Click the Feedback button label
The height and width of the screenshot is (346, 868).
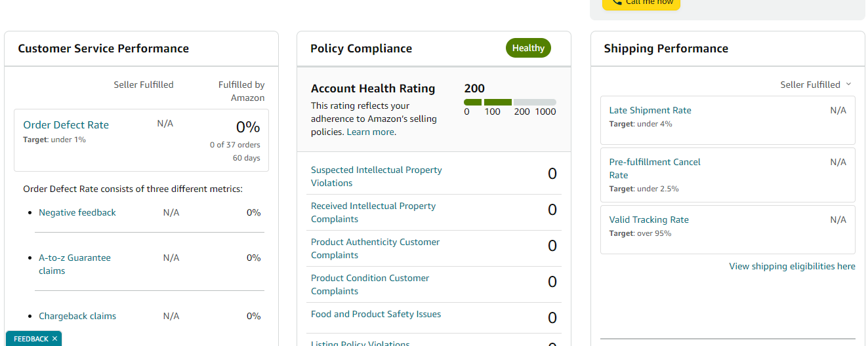point(31,339)
